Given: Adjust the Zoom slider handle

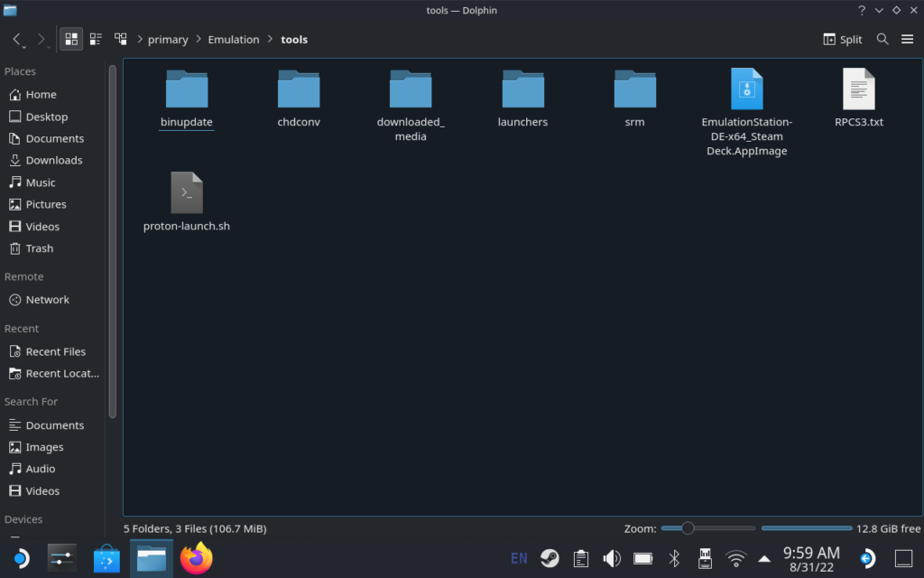Looking at the screenshot, I should [687, 528].
